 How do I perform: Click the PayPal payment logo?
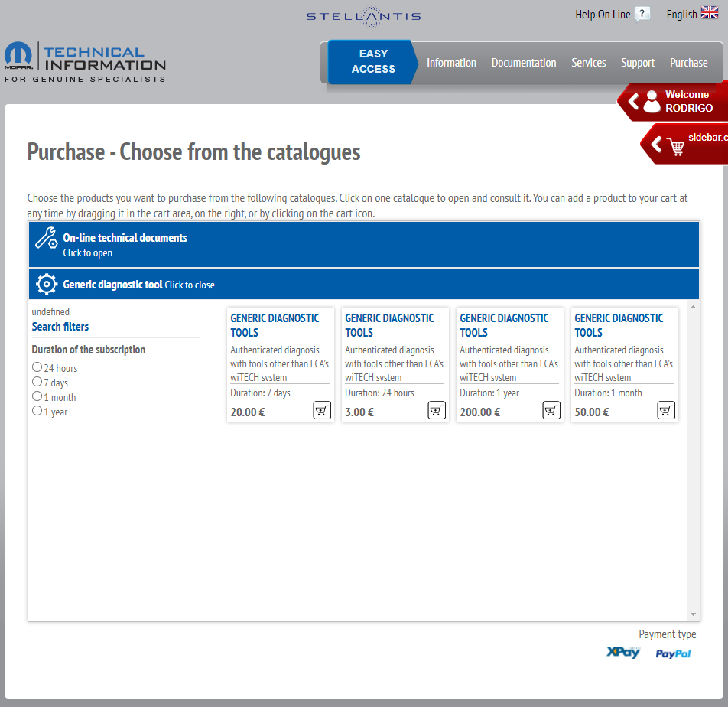[x=673, y=653]
